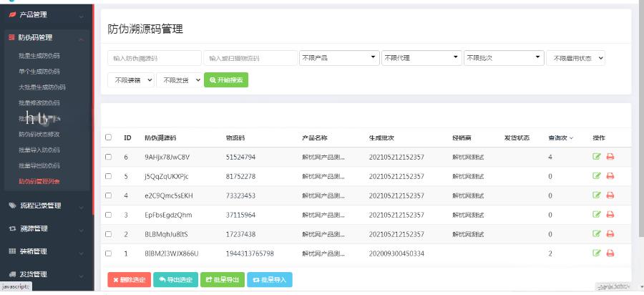Check the box for row ID 1
644x295 pixels.
tap(108, 253)
